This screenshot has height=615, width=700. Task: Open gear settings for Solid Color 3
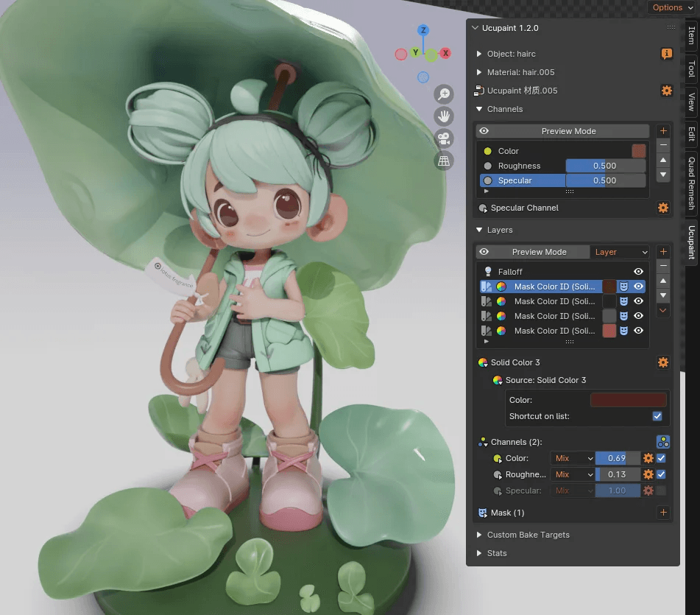coord(663,362)
